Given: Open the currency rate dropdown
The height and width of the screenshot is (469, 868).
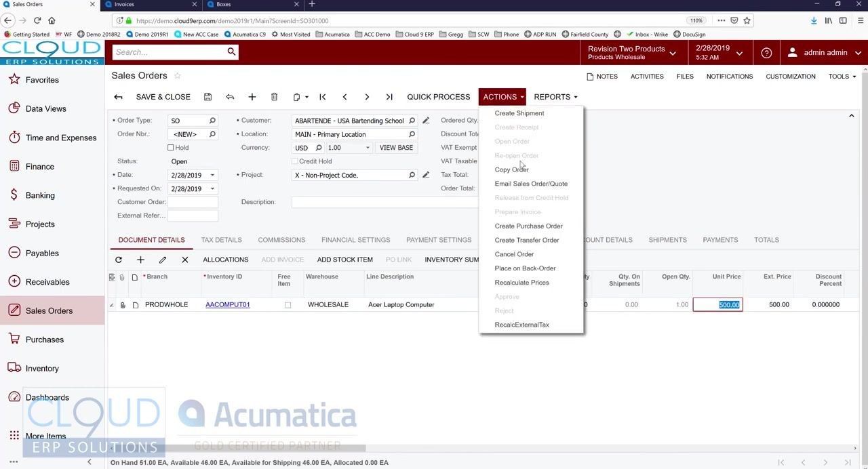Looking at the screenshot, I should pos(368,148).
